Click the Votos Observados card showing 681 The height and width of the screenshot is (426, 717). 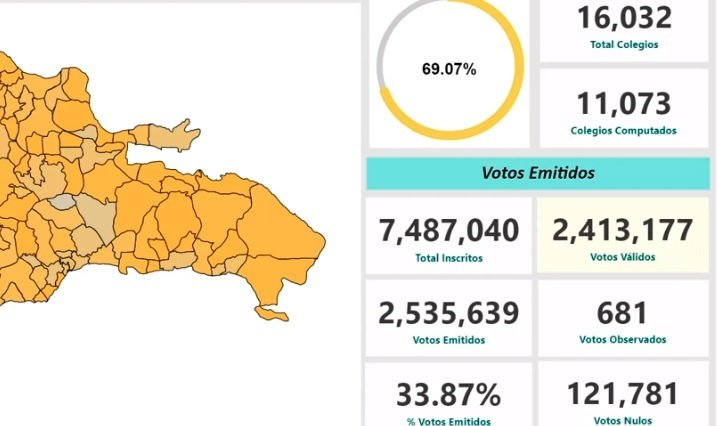coord(623,318)
